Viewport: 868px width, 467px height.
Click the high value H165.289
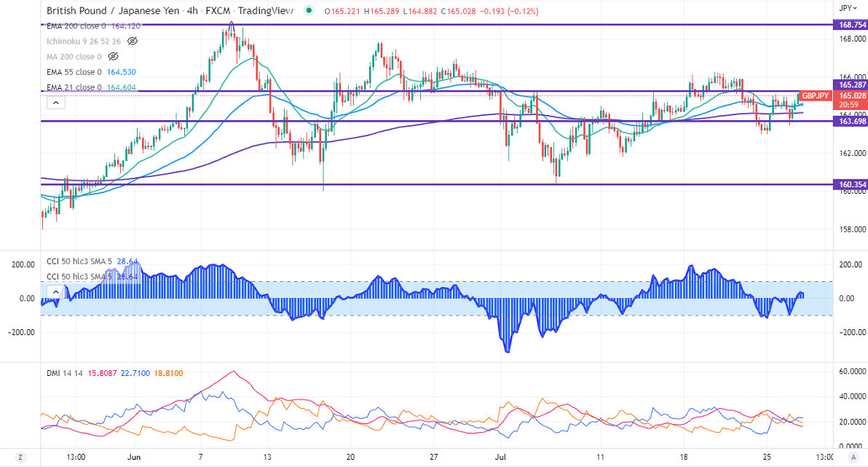coord(382,11)
